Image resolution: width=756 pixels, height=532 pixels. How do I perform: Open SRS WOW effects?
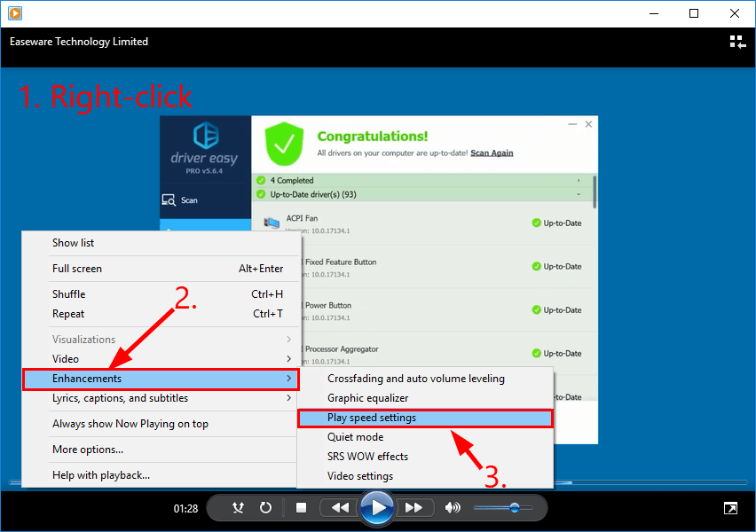[x=425, y=457]
